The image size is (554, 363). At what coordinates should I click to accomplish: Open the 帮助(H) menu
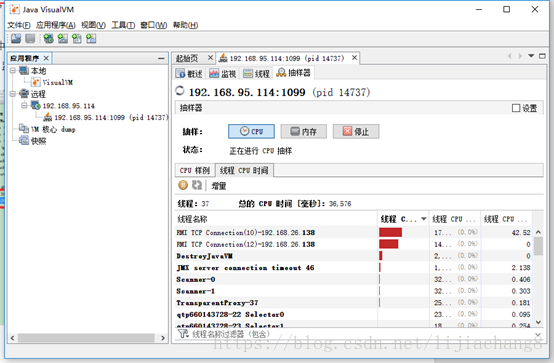[x=185, y=25]
